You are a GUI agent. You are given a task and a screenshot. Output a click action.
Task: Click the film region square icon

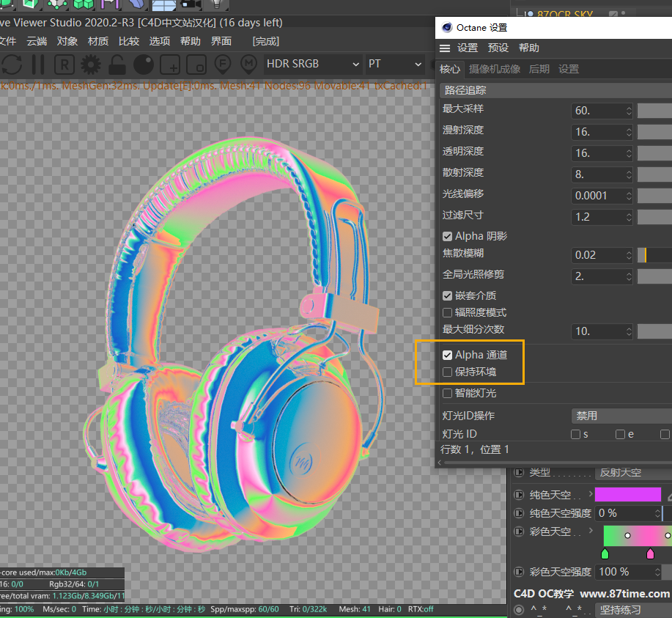click(x=196, y=65)
